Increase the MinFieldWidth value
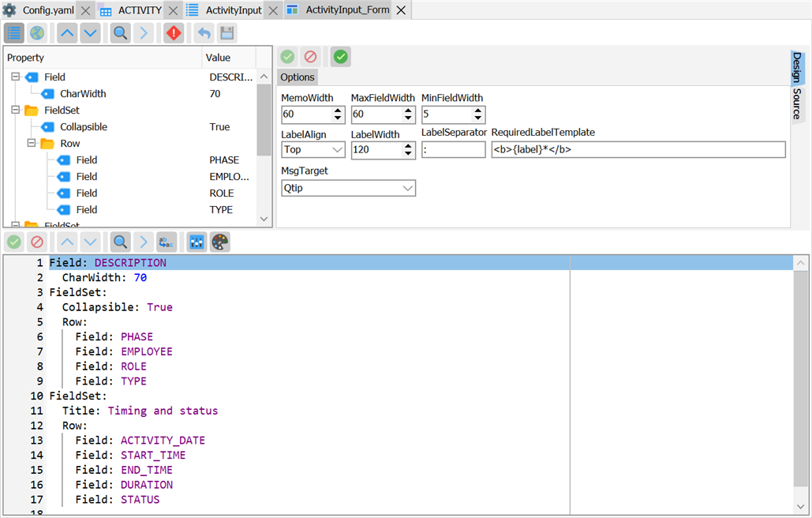 point(478,111)
